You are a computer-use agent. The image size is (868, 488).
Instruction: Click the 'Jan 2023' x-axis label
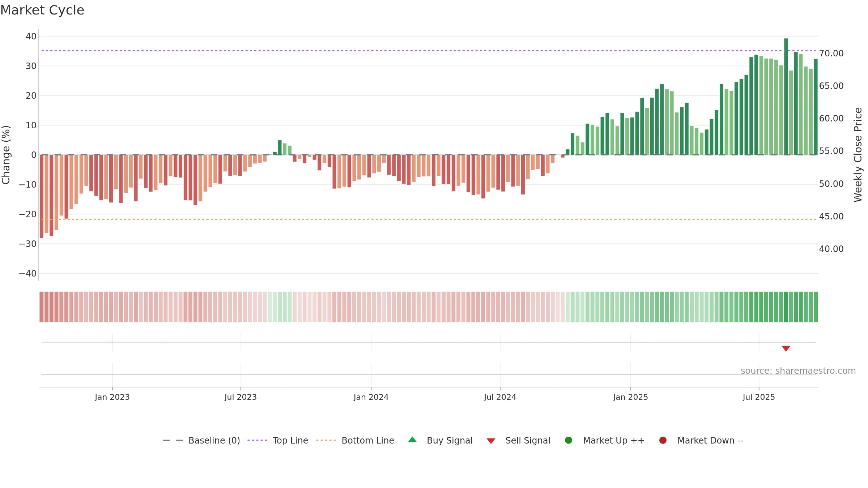coord(112,397)
